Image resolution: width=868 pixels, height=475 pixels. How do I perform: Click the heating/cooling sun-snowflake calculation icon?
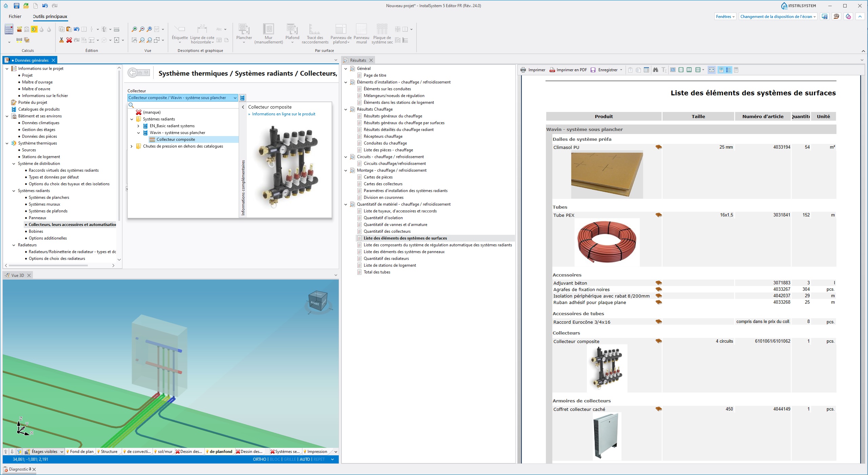[x=34, y=29]
